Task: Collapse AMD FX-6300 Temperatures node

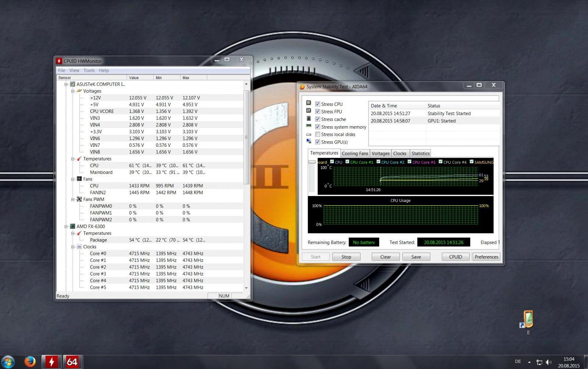Action: (73, 233)
